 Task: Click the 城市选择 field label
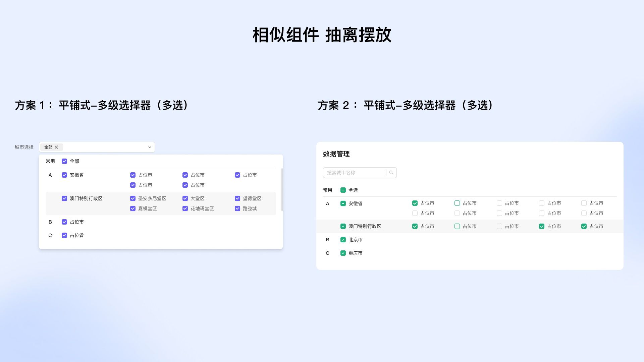pos(24,147)
